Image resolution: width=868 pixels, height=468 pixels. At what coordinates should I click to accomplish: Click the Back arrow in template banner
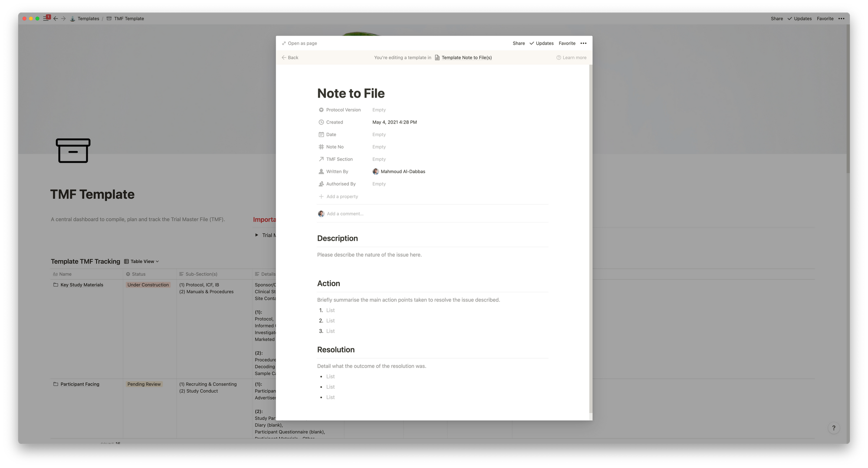pyautogui.click(x=284, y=58)
